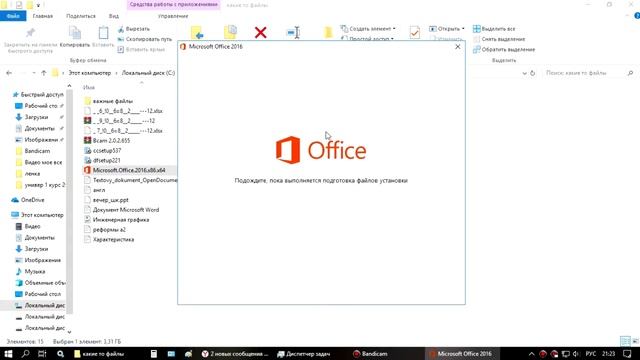Open Task View on the taskbar
The image size is (640, 360).
(42, 354)
